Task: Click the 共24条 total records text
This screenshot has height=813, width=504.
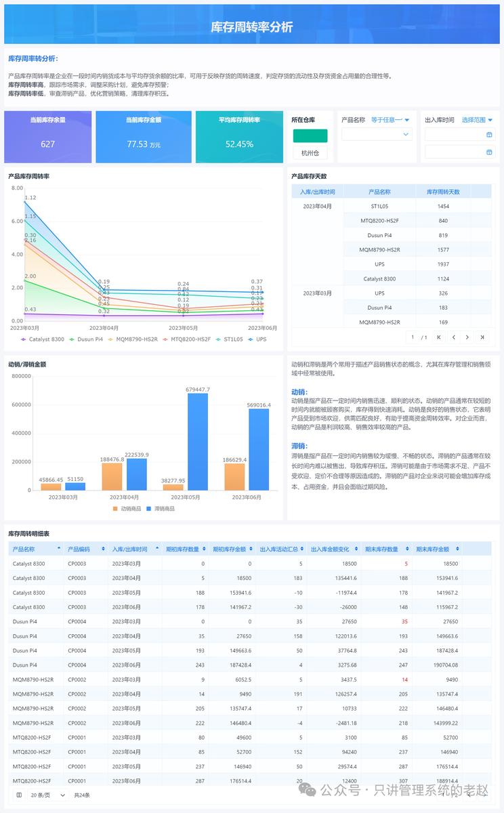Action: 82,795
